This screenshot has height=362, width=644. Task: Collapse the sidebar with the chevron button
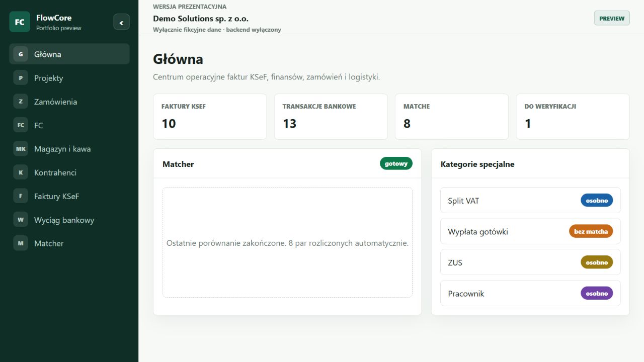pos(121,22)
